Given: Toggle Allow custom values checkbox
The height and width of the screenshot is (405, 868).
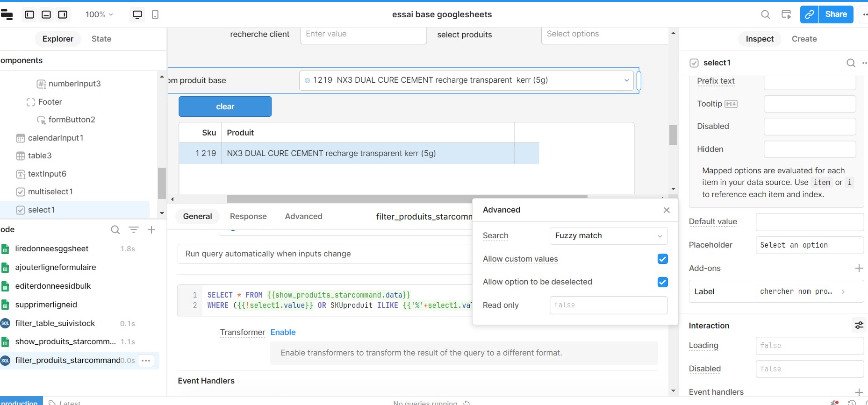Looking at the screenshot, I should click(x=662, y=259).
